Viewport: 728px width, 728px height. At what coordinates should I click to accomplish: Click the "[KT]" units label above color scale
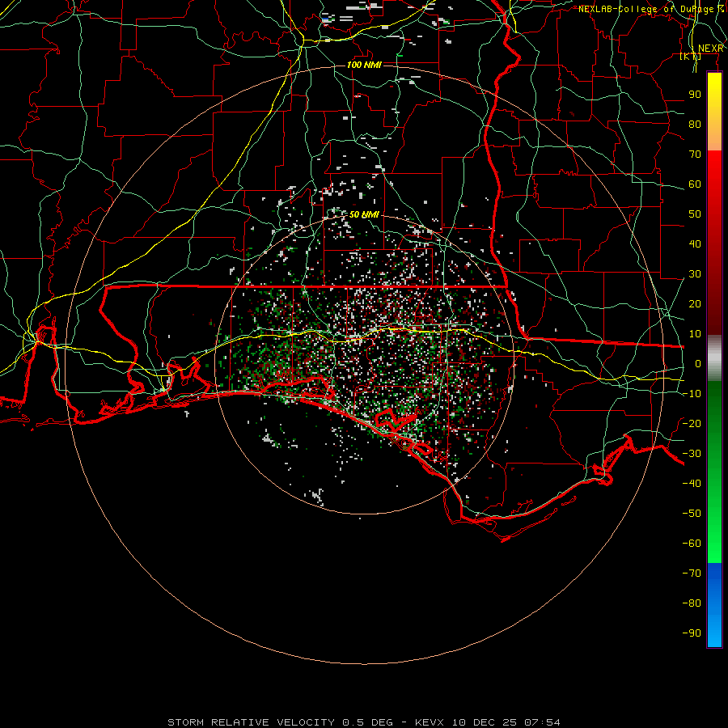tap(691, 56)
